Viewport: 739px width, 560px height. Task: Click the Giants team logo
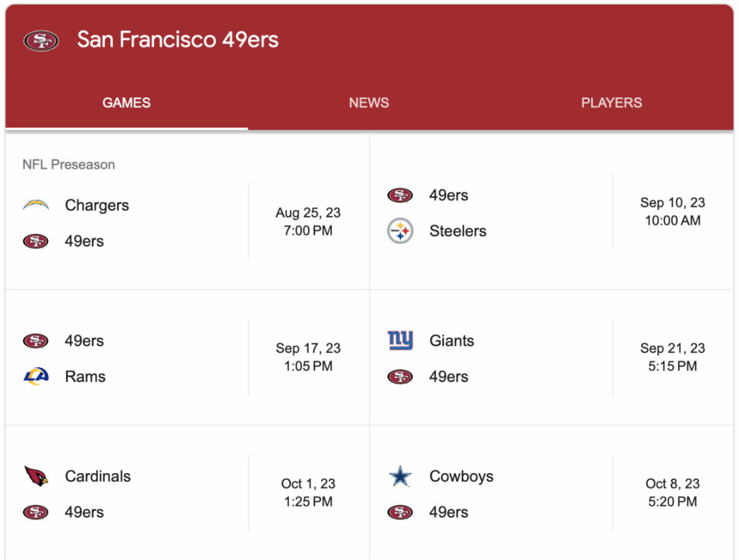[x=400, y=341]
